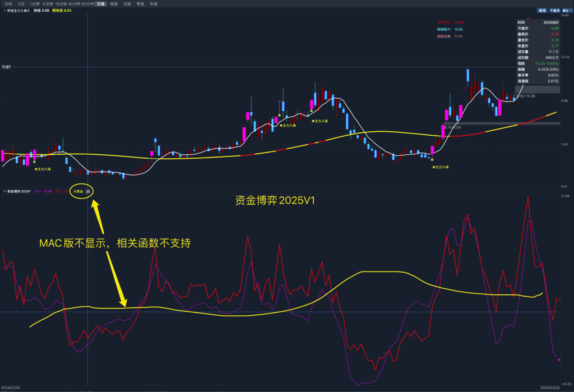574x392 pixels.
Task: Click the 大资金 indicator label
Action: 78,192
